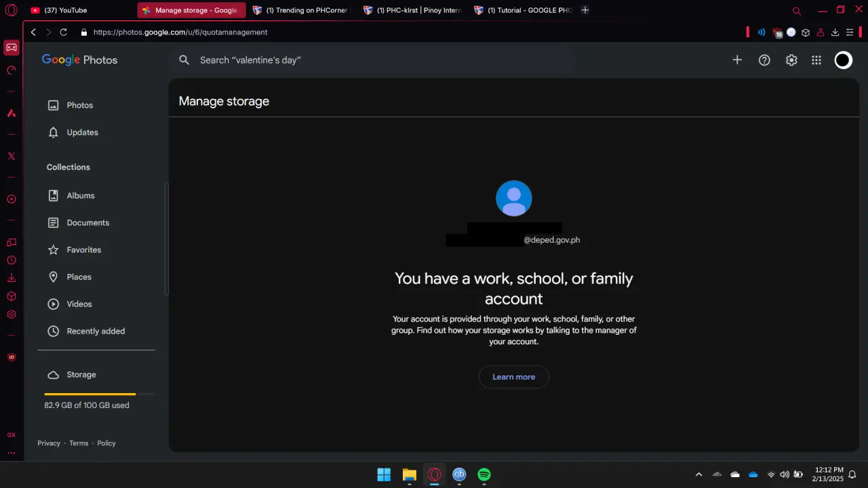Open qBittorrent from the taskbar
The width and height of the screenshot is (868, 488).
[x=459, y=474]
